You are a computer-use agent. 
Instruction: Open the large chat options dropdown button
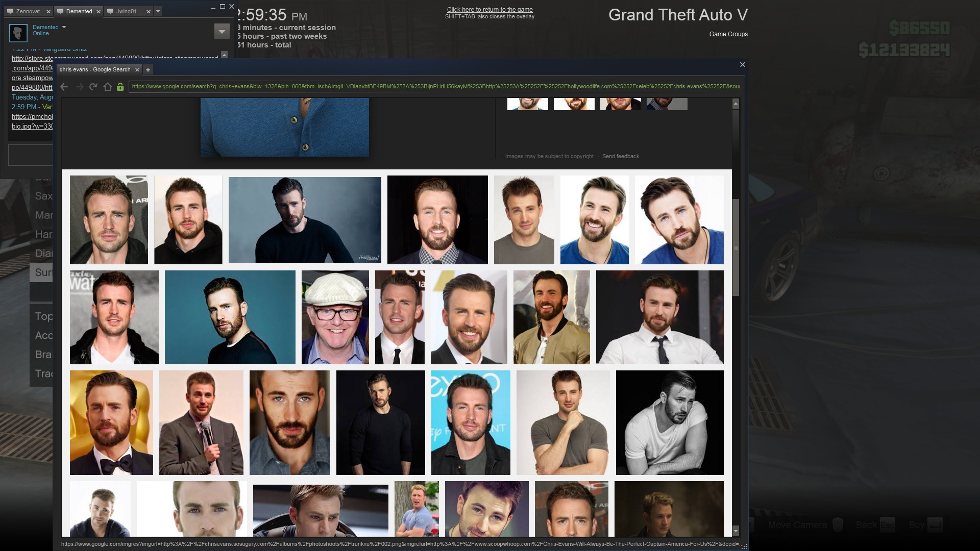[x=222, y=32]
